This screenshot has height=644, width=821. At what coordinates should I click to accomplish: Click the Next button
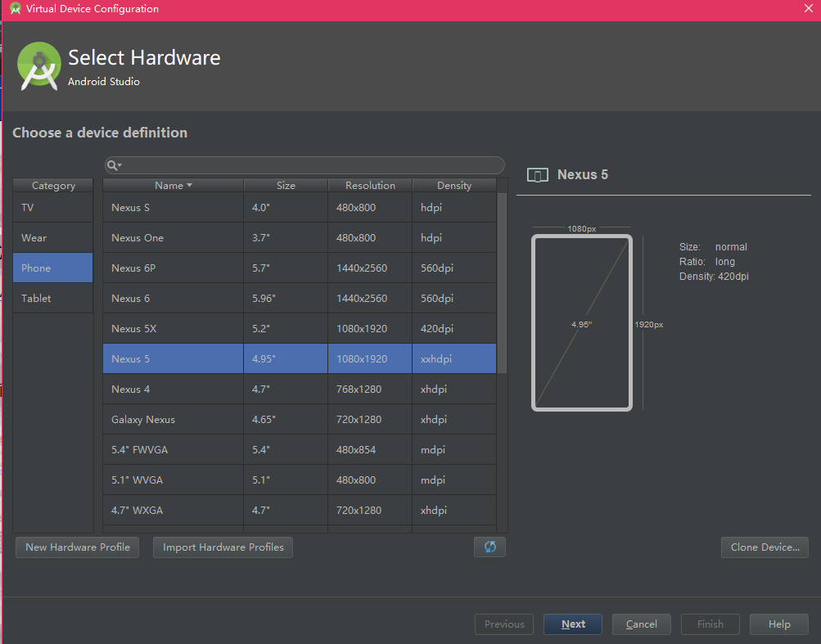point(573,624)
